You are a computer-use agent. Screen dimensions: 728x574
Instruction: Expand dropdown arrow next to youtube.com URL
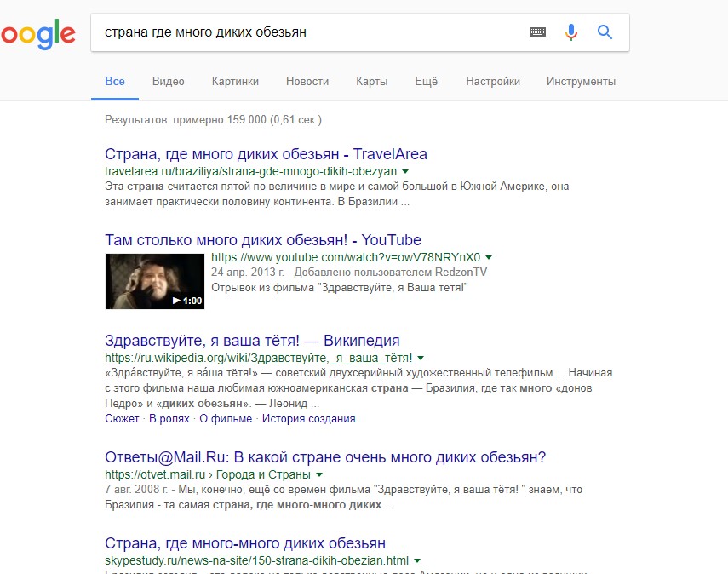(x=489, y=257)
